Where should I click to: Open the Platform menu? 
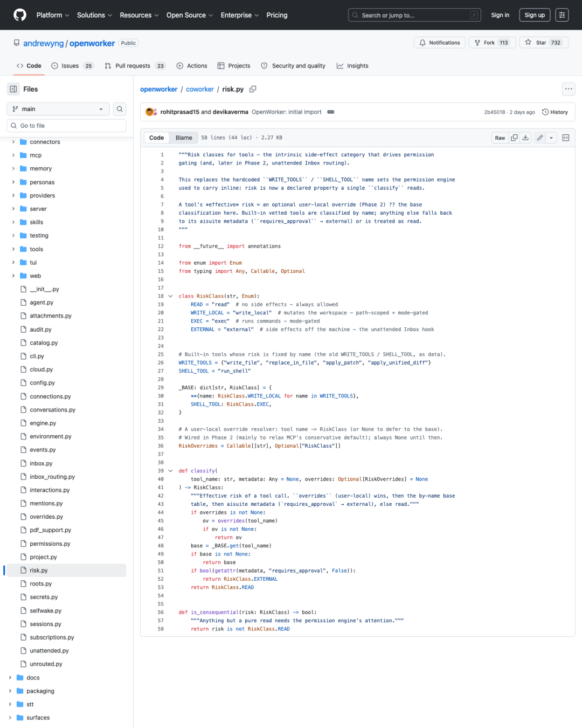(x=53, y=15)
